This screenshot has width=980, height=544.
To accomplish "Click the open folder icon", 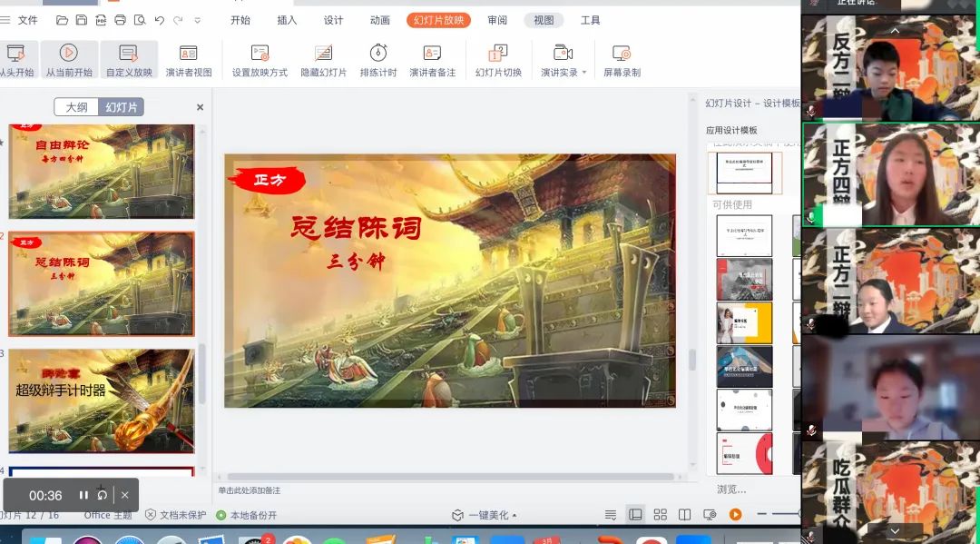I will [x=62, y=20].
